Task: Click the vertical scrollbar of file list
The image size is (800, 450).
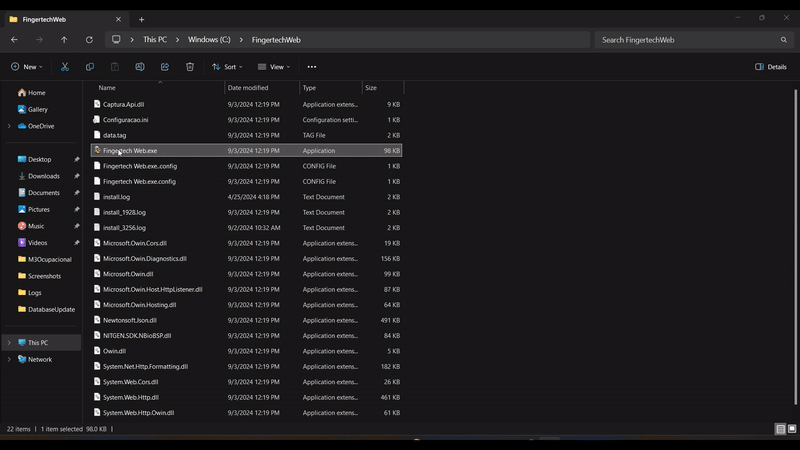Action: [796, 247]
